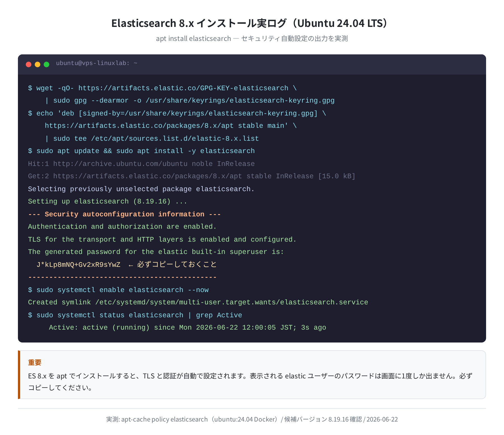Click 'Setting up elasticsearch (8.19.16) ...' line

[108, 201]
